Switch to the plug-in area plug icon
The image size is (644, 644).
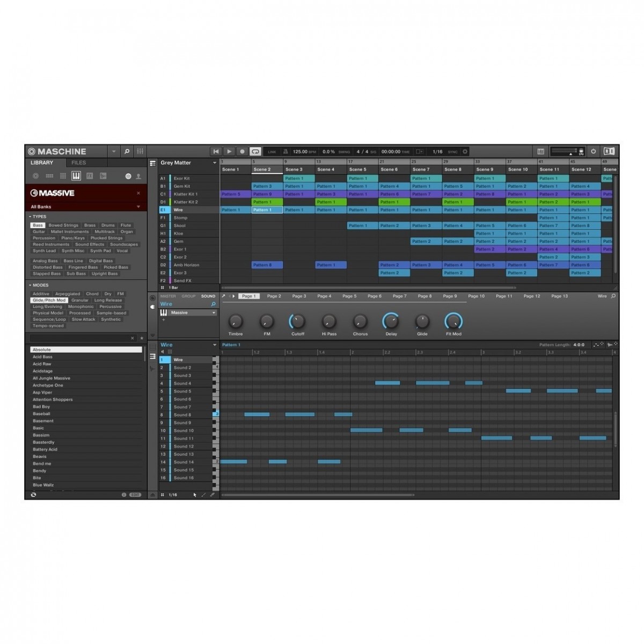point(152,307)
